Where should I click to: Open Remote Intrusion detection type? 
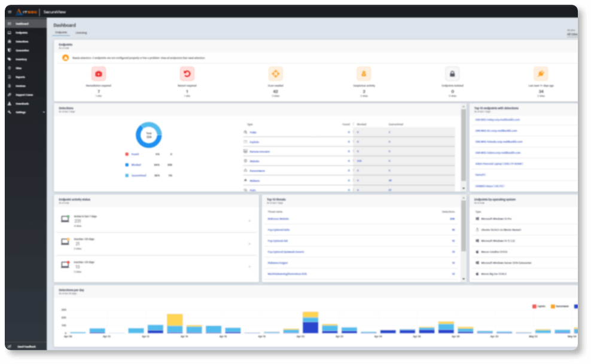pyautogui.click(x=260, y=152)
